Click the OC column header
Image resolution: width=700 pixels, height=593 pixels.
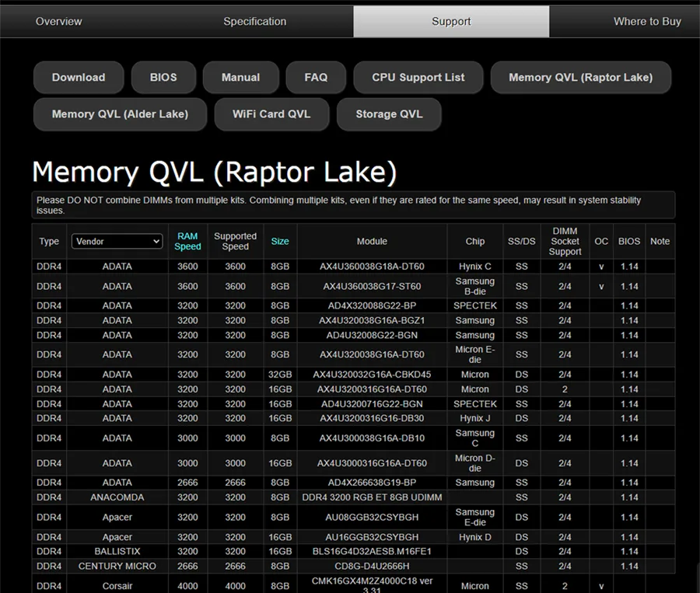pyautogui.click(x=601, y=242)
